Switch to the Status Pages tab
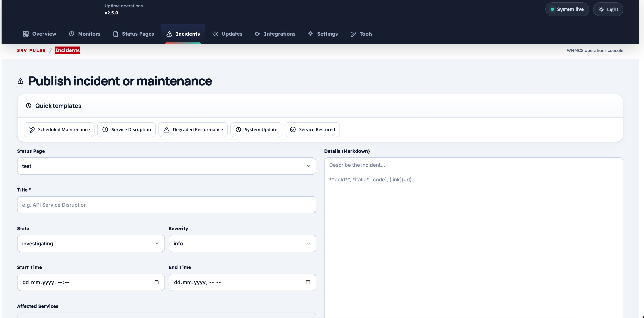Viewport: 644px width, 318px height. (134, 34)
